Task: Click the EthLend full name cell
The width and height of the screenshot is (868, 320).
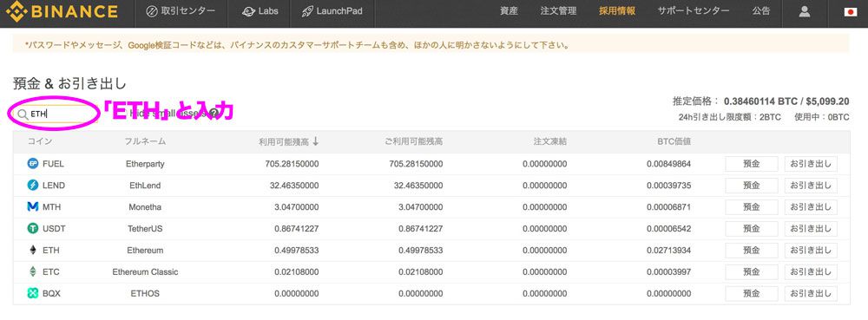Action: 145,185
